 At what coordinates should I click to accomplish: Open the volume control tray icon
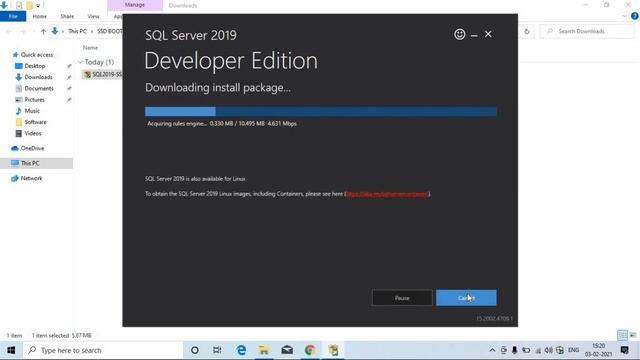[549, 350]
